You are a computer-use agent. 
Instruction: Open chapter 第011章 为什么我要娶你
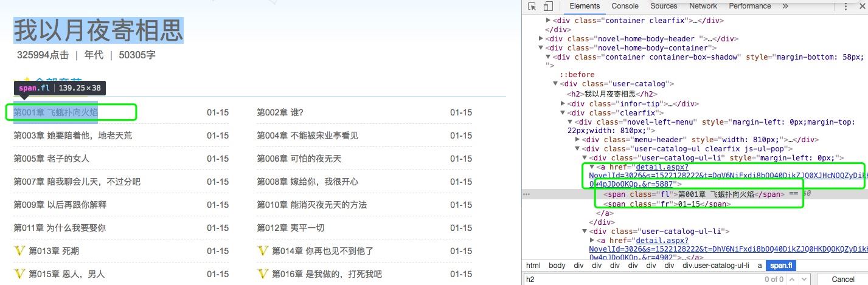point(60,228)
